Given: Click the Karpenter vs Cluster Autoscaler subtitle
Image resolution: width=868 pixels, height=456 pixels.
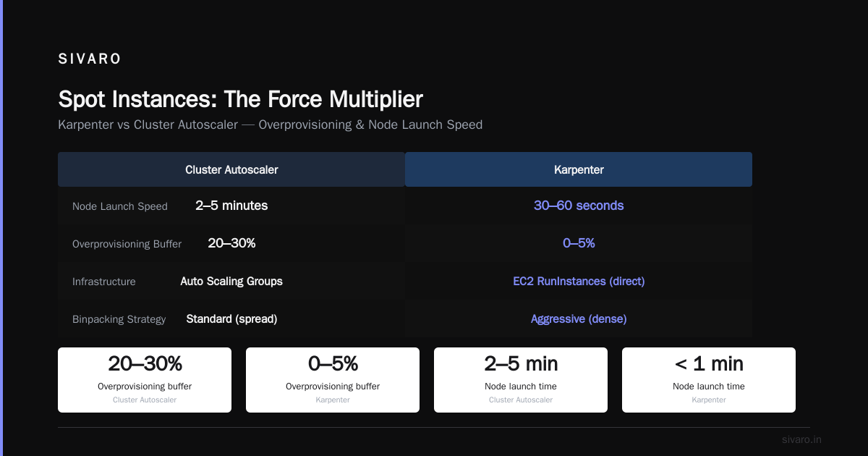Looking at the screenshot, I should 270,124.
